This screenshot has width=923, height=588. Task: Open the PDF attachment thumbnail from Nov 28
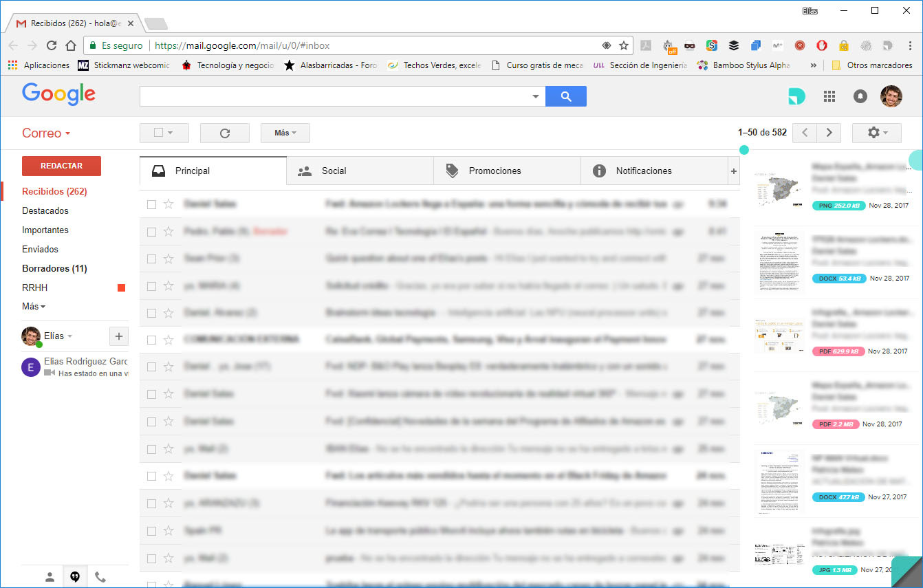(x=779, y=336)
